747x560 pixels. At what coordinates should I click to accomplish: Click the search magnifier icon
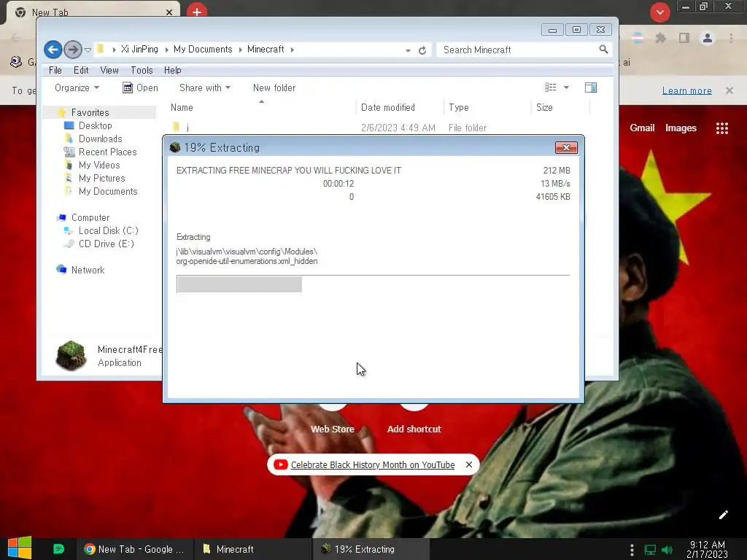tap(603, 49)
